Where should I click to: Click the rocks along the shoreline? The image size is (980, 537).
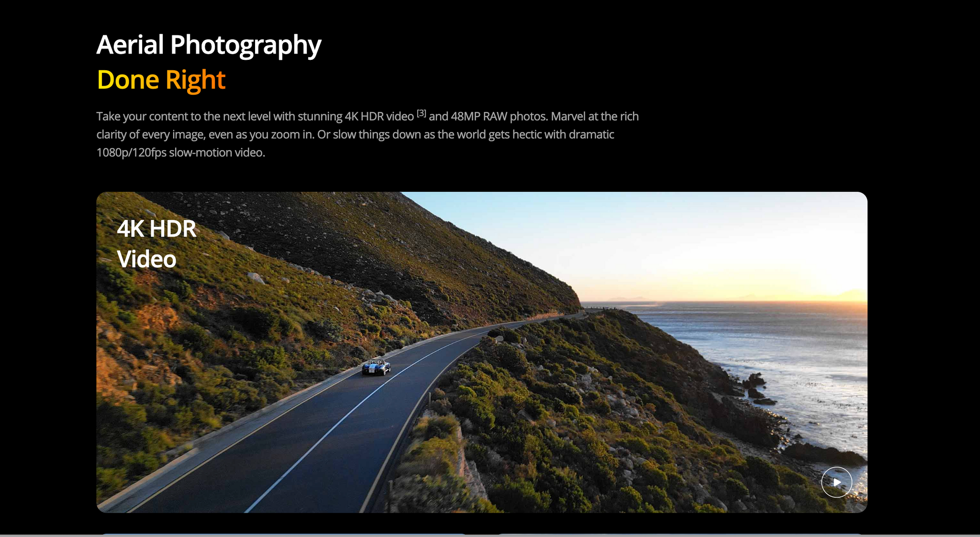tap(756, 387)
